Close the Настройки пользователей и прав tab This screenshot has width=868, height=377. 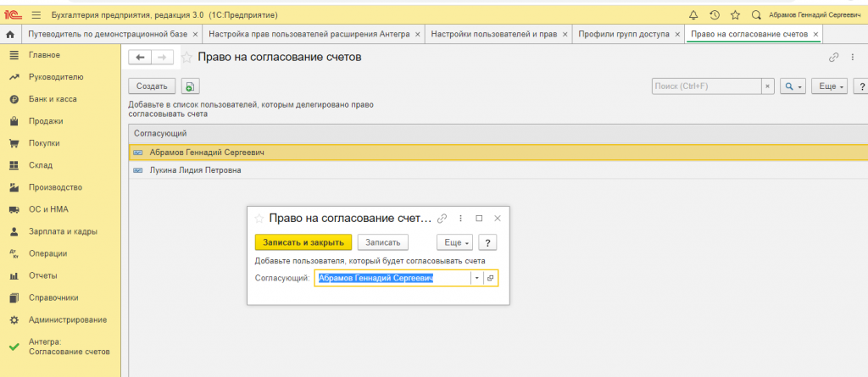pos(565,35)
